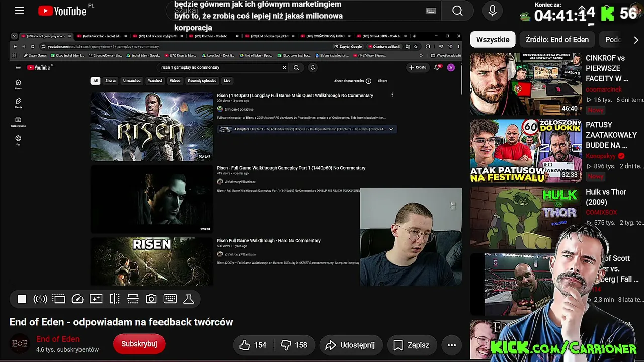Select the Recently uploaded filter chip
The image size is (644, 362).
coord(202,81)
